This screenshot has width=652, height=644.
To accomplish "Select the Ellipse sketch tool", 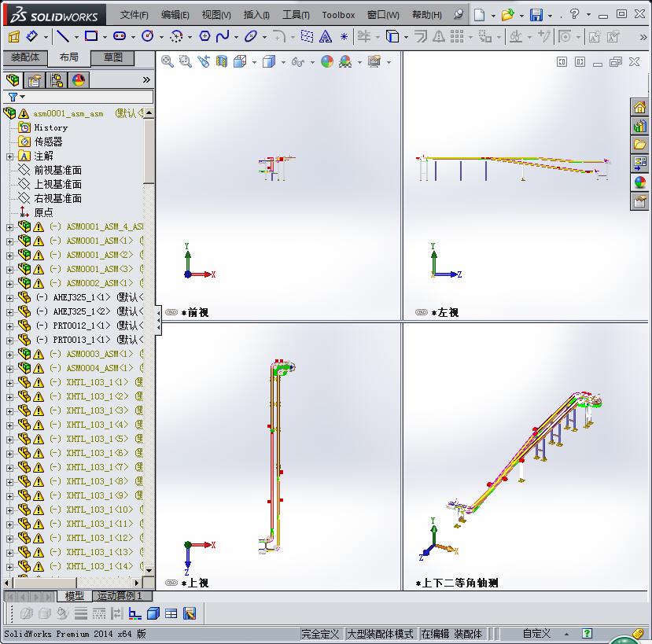I will pyautogui.click(x=250, y=37).
